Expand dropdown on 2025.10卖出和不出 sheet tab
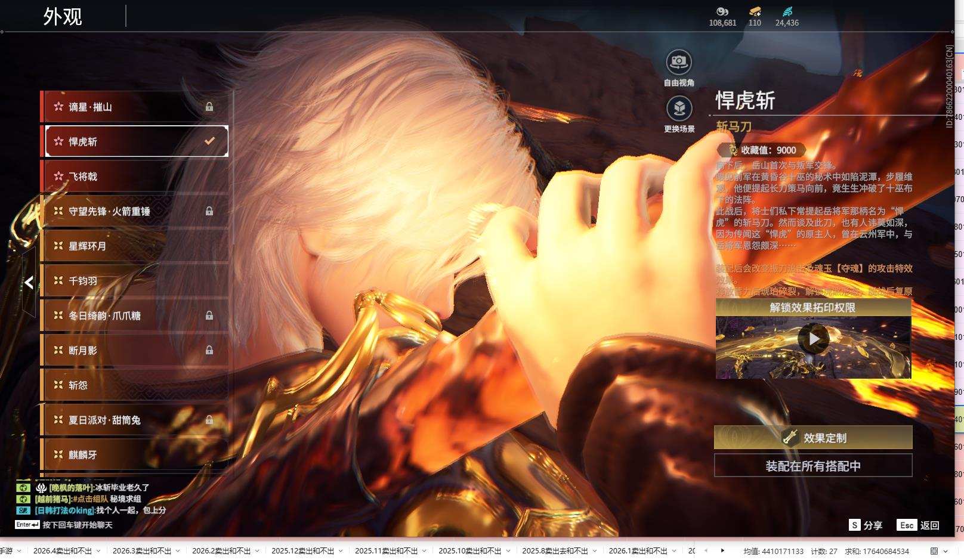Viewport: 964px width, 560px height. tap(508, 551)
